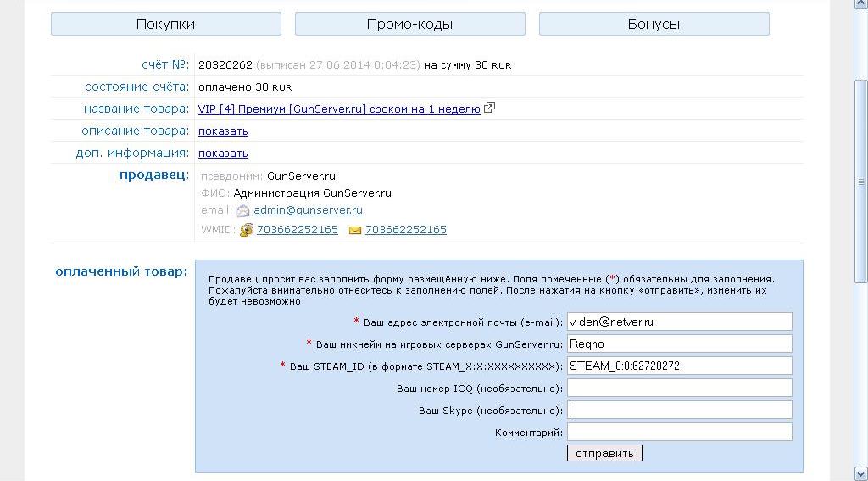Viewport: 868px width, 481px height.
Task: Open the Бонусы tab
Action: (654, 24)
